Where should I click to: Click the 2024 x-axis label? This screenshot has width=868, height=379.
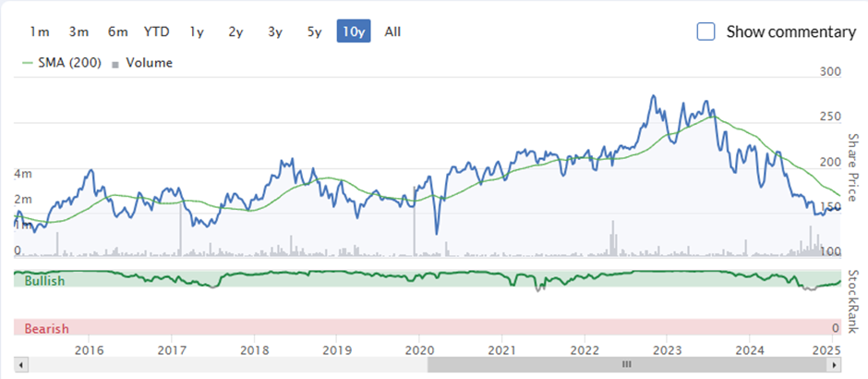click(x=750, y=349)
